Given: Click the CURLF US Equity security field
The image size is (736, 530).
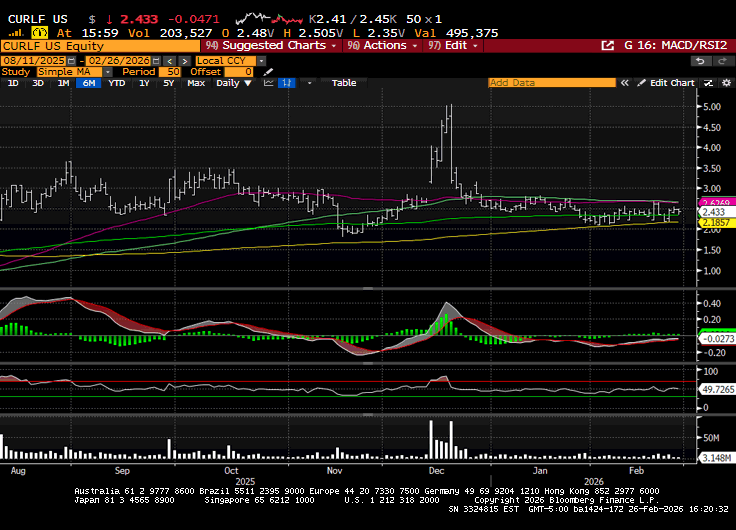Looking at the screenshot, I should click(x=100, y=46).
